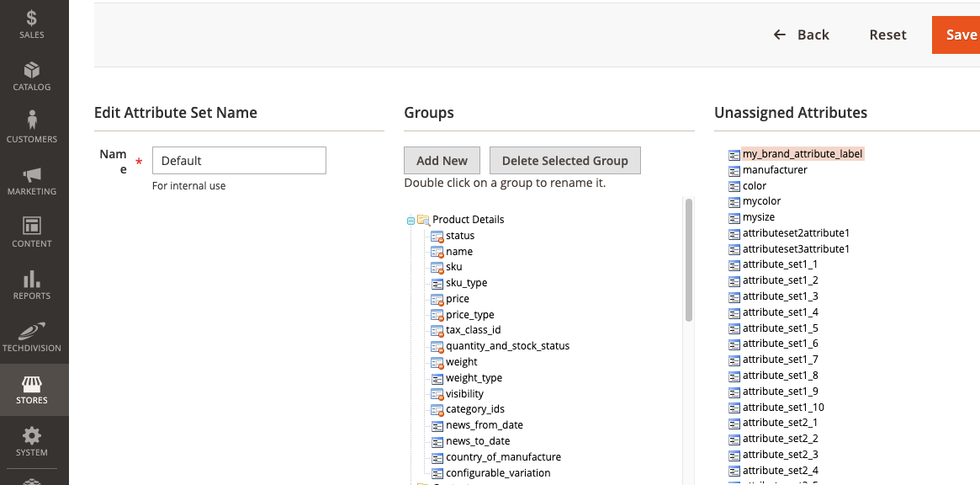
Task: Click the Groups tree vertical scrollbar
Action: (x=689, y=259)
